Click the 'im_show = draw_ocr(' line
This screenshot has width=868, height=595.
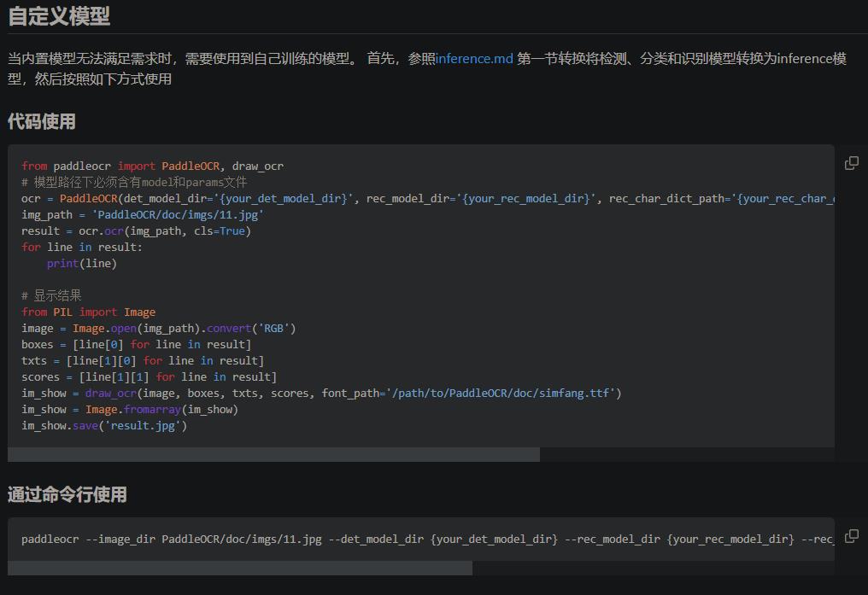point(321,394)
